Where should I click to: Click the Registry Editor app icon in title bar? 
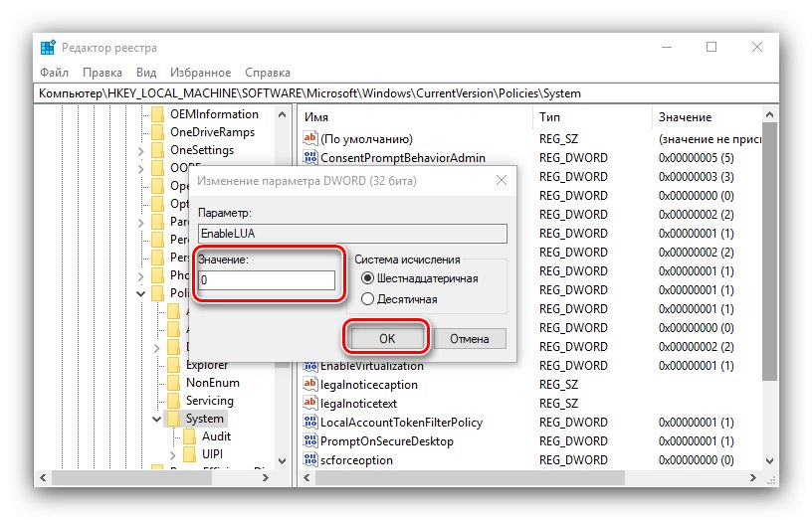point(48,47)
